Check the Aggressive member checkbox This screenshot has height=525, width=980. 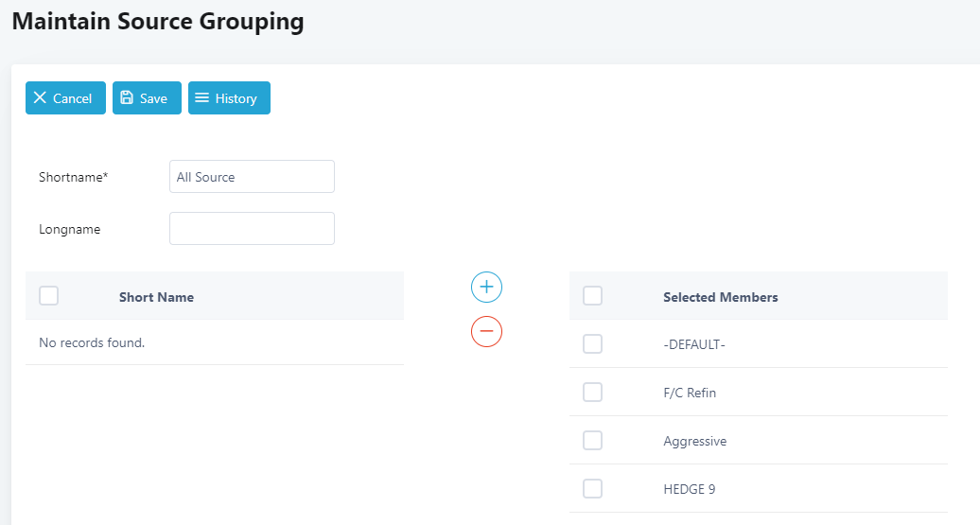[592, 440]
